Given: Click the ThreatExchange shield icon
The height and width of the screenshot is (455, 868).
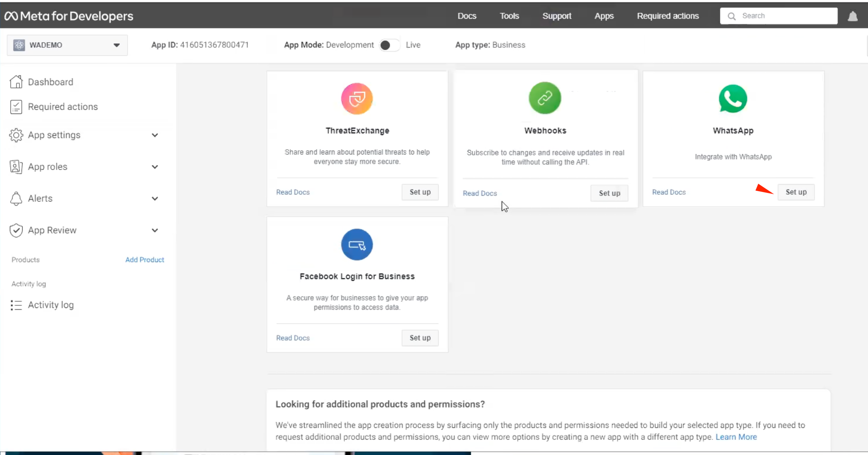Looking at the screenshot, I should tap(357, 99).
